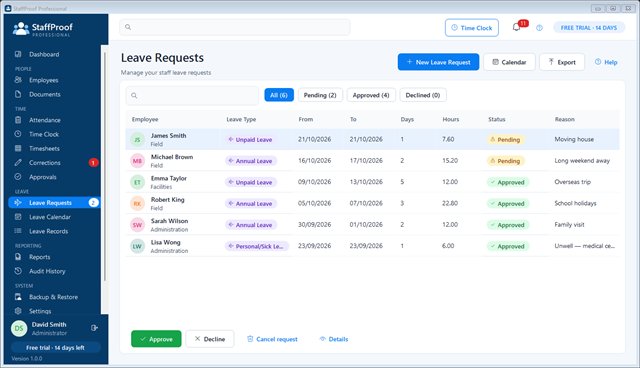Viewport: 640px width, 368px height.
Task: Select the Pending (2) filter tab
Action: tap(320, 95)
